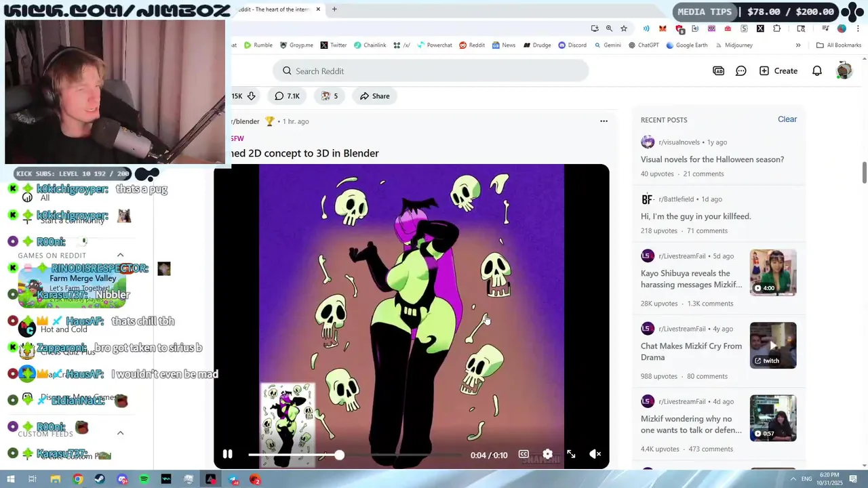The image size is (868, 488).
Task: Open the News bookmark
Action: pos(504,45)
